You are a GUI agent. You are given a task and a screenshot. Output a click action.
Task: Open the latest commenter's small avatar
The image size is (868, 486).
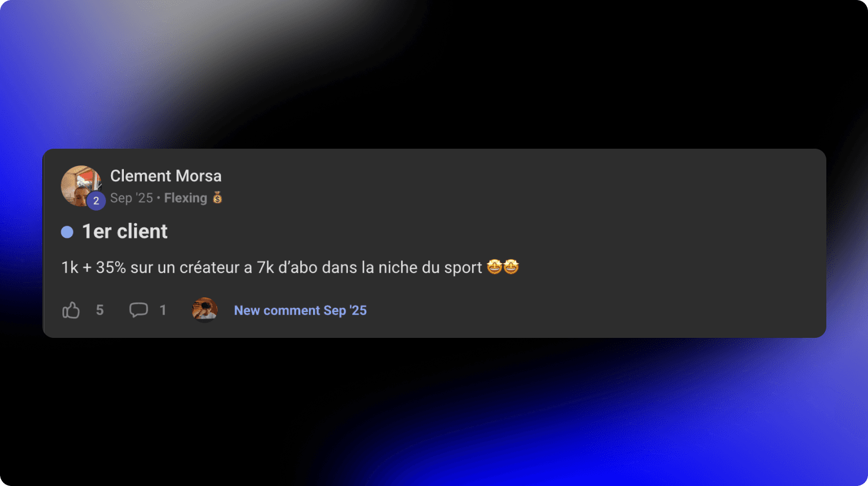[205, 310]
